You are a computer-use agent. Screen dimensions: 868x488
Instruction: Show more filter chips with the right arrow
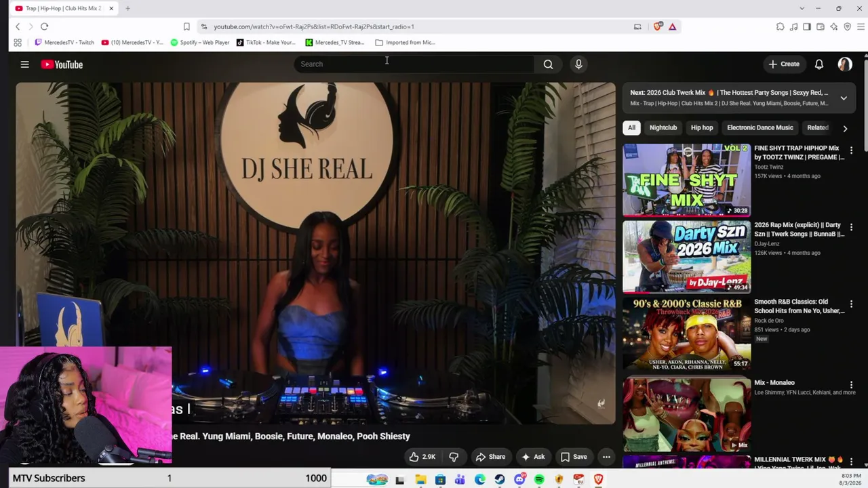[x=845, y=128]
